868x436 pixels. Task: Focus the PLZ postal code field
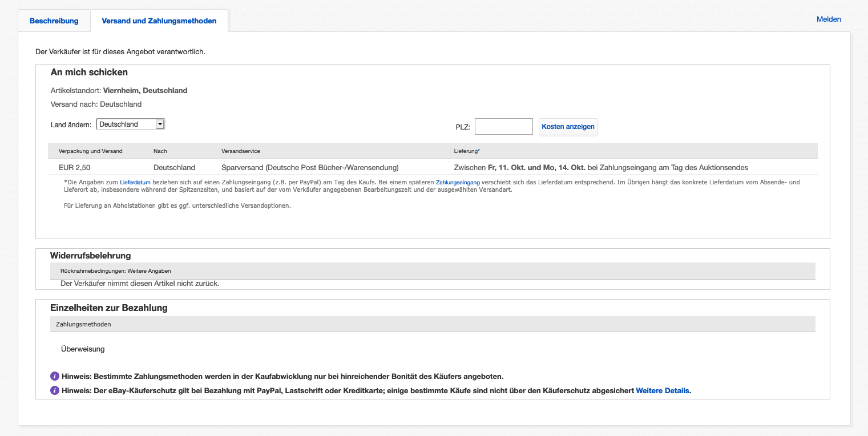point(503,127)
